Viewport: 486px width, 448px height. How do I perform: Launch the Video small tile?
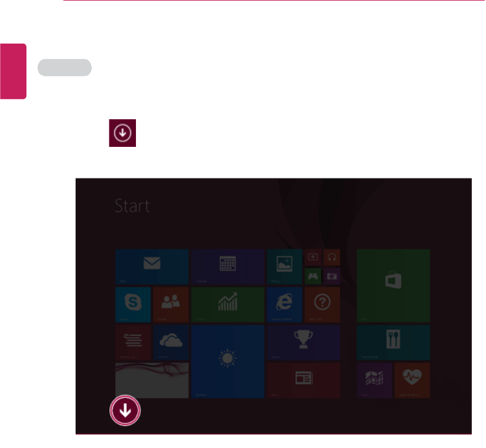[x=313, y=257]
